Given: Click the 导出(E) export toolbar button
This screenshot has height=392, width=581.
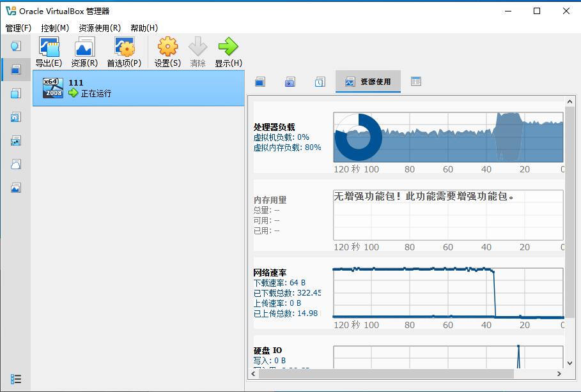Looking at the screenshot, I should 49,52.
